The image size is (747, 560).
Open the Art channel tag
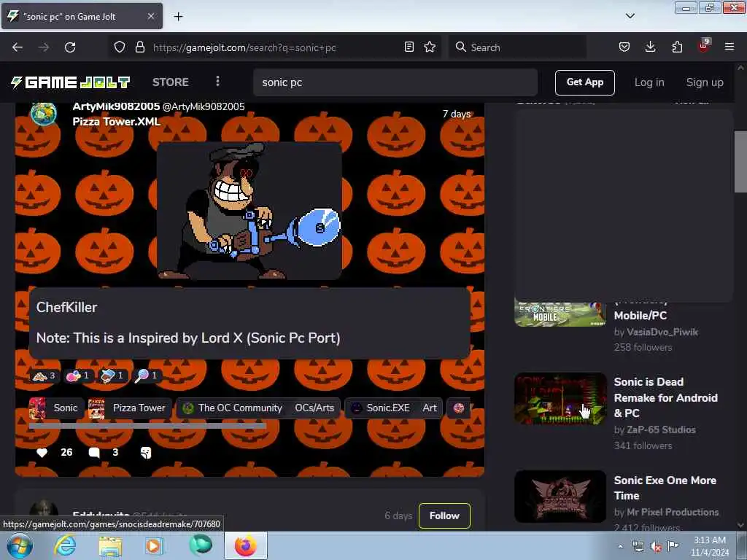click(429, 408)
